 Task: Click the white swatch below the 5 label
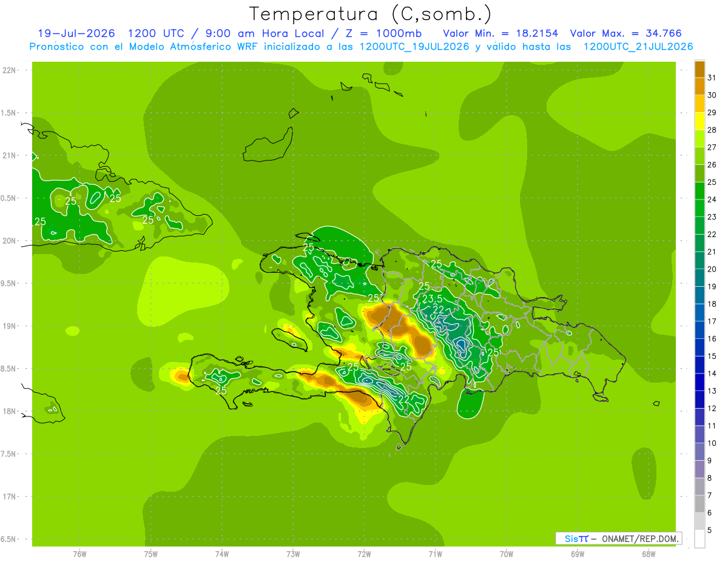pos(699,539)
